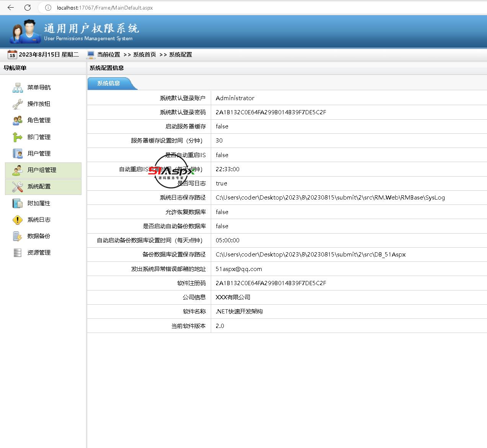The height and width of the screenshot is (448, 487).
Task: Go to 角色管理 page
Action: pyautogui.click(x=43, y=120)
